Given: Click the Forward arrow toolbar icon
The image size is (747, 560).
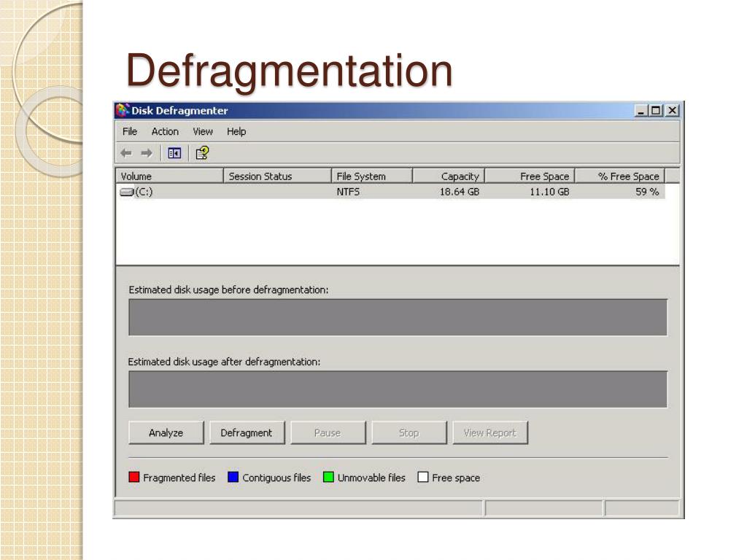Looking at the screenshot, I should 147,153.
